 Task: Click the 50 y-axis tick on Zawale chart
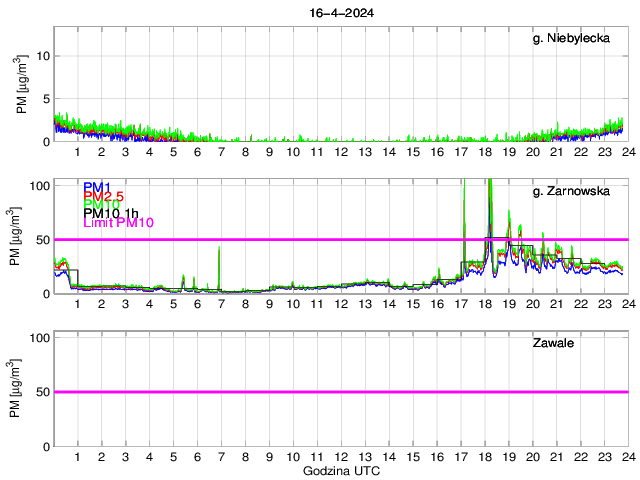point(42,392)
